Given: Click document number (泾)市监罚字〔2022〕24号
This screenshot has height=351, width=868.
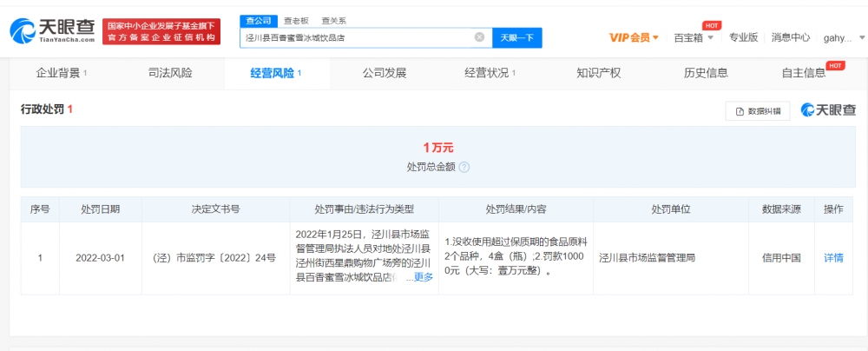Looking at the screenshot, I should click(x=216, y=258).
